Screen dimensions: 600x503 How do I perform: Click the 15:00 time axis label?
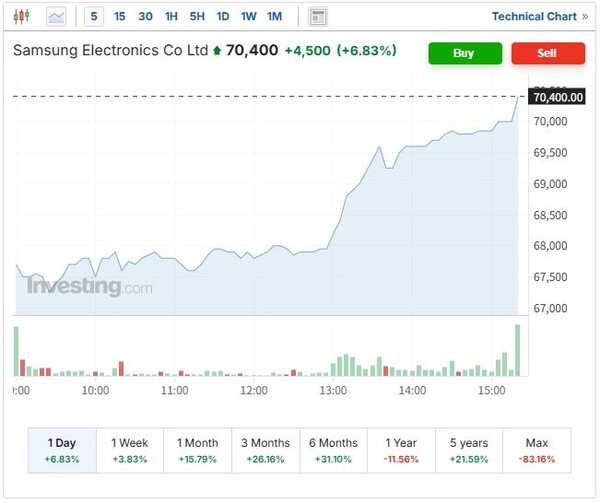point(492,391)
